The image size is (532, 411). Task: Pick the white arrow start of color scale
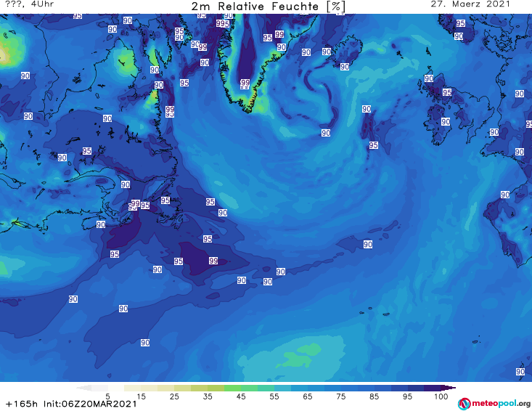(83, 388)
